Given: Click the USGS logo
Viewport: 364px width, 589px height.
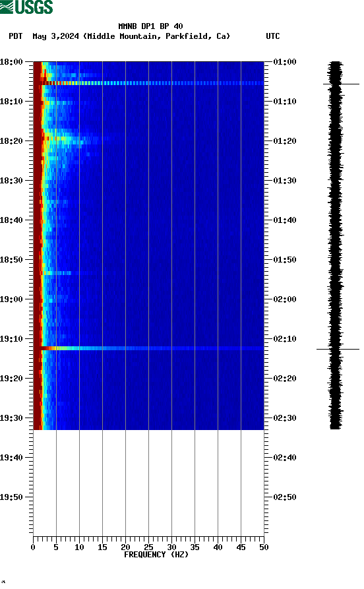Looking at the screenshot, I should click(x=26, y=7).
